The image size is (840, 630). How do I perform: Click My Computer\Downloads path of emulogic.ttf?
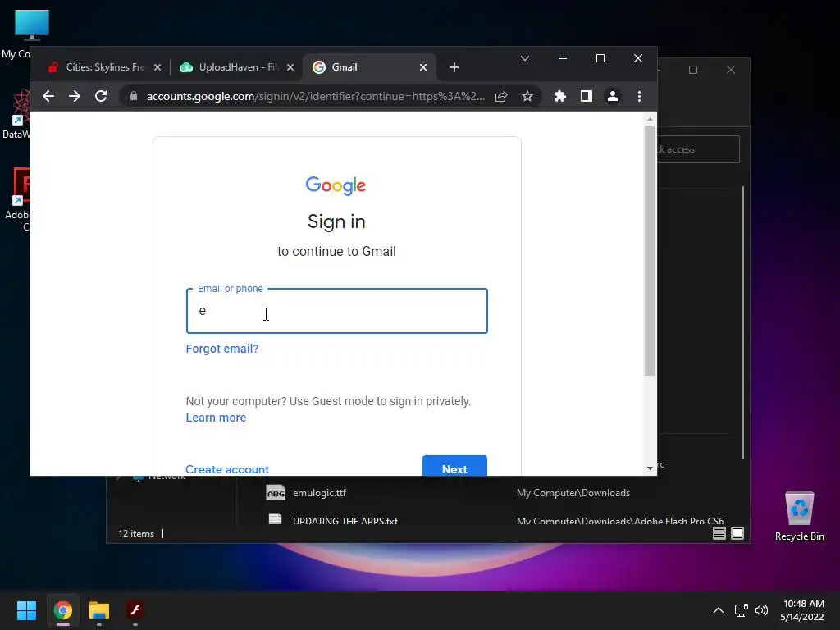pyautogui.click(x=573, y=493)
